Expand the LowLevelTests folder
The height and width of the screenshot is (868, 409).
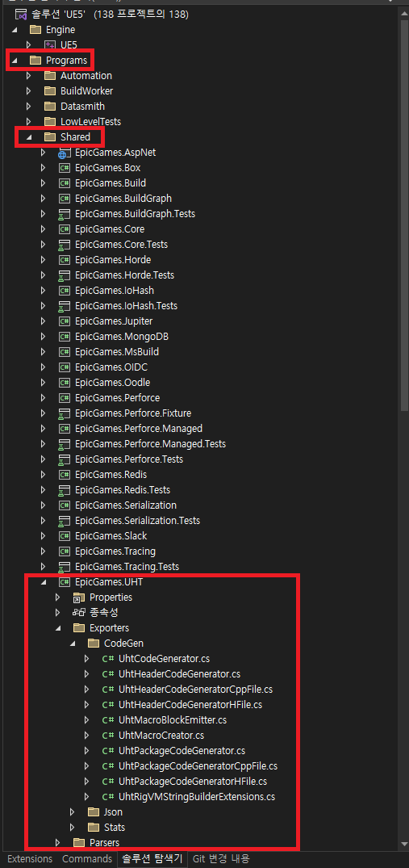(29, 121)
